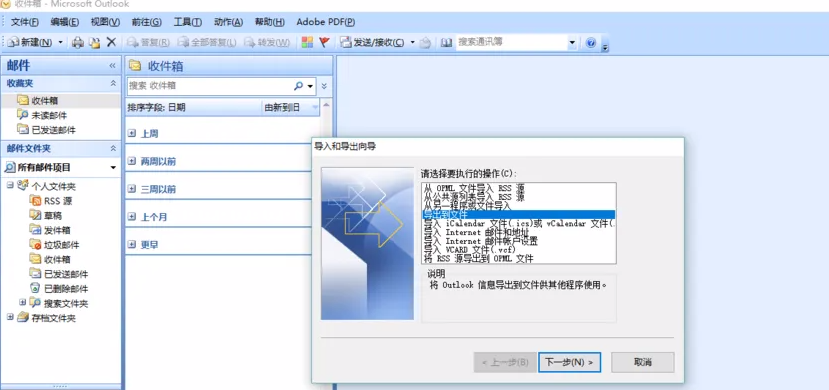Collapse the 邮件 navigation pane using the chevrons
This screenshot has height=390, width=829.
point(112,66)
